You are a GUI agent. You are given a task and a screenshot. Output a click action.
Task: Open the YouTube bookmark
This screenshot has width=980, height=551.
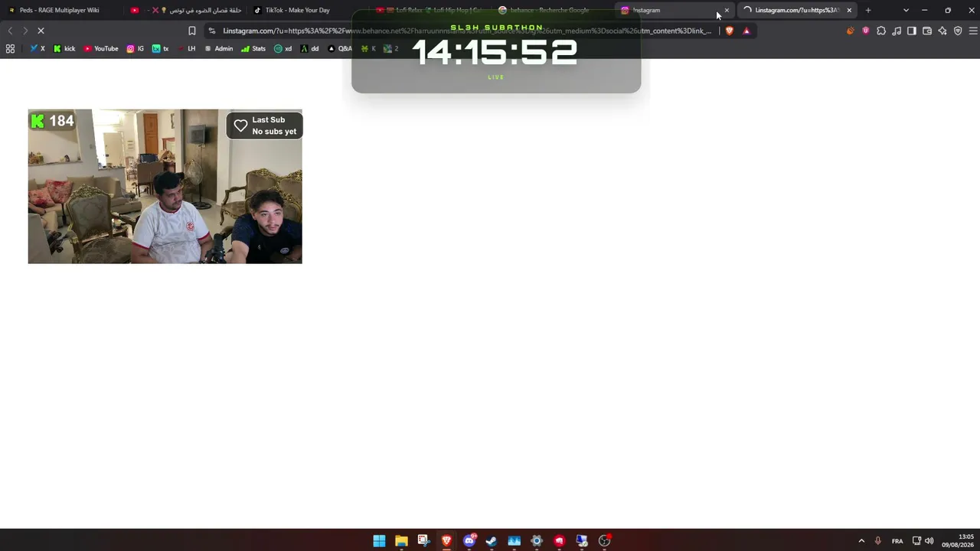click(101, 48)
